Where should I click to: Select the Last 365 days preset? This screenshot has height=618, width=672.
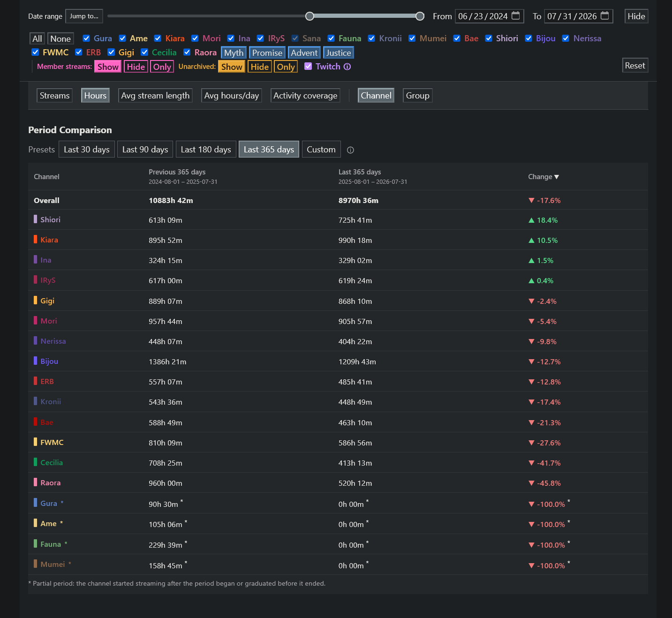point(269,150)
